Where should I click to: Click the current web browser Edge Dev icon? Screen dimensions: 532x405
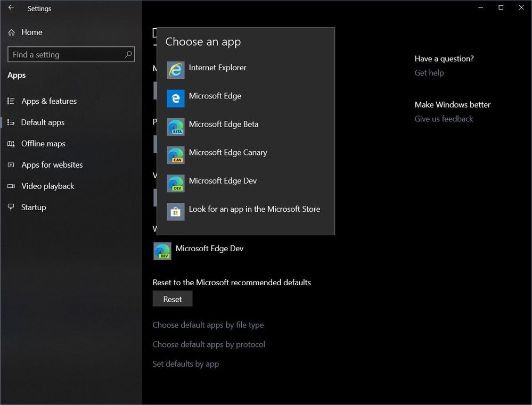pos(162,251)
